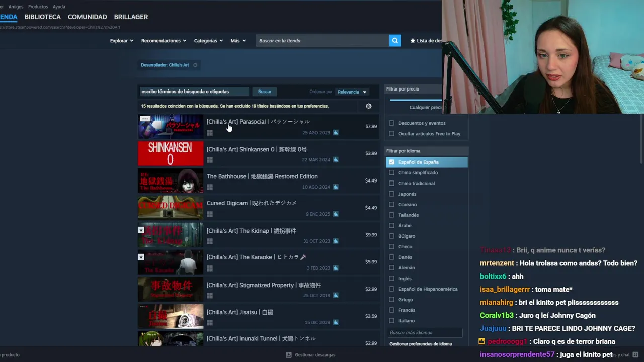Open [Chilla's Art] Parasocial game title
The width and height of the screenshot is (644, 362).
click(258, 122)
